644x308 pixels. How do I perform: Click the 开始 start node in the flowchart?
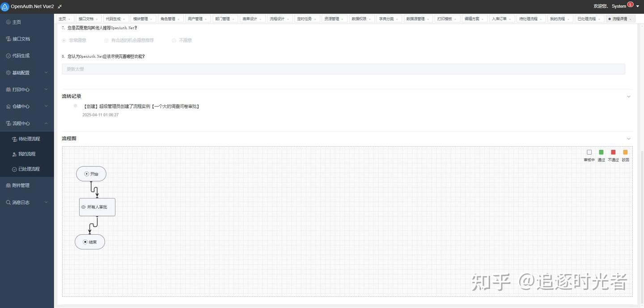click(x=91, y=174)
